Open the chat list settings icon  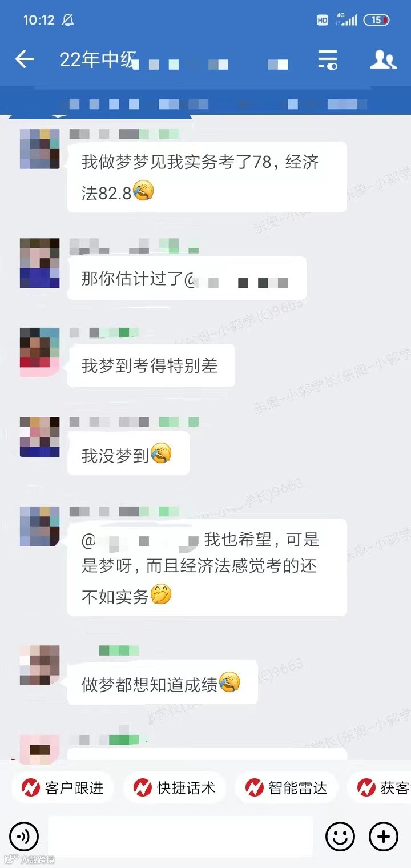tap(328, 59)
